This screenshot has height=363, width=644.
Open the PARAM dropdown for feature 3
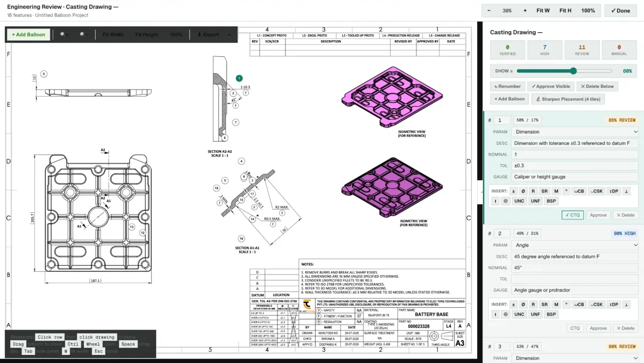point(575,358)
